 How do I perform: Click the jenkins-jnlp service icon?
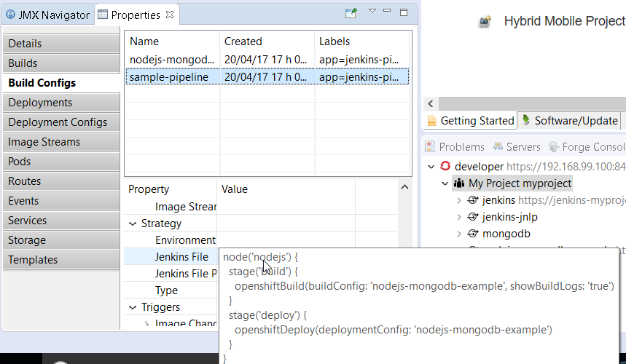click(x=473, y=217)
